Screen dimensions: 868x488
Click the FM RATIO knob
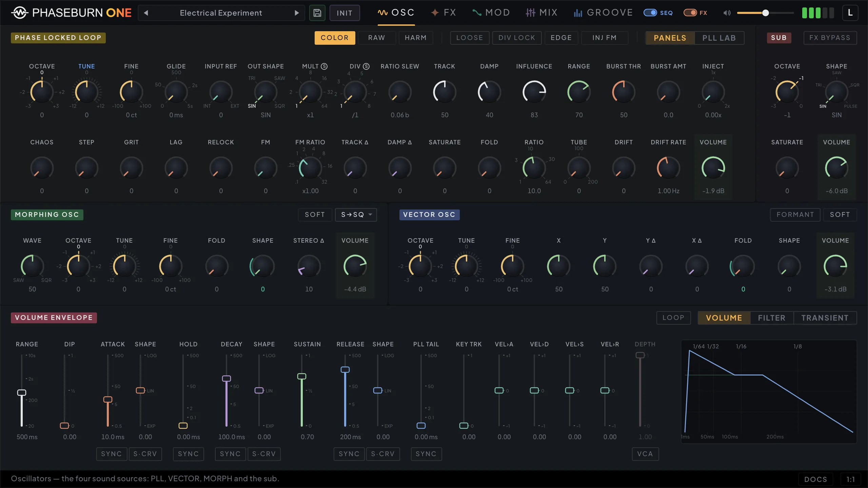(x=310, y=167)
